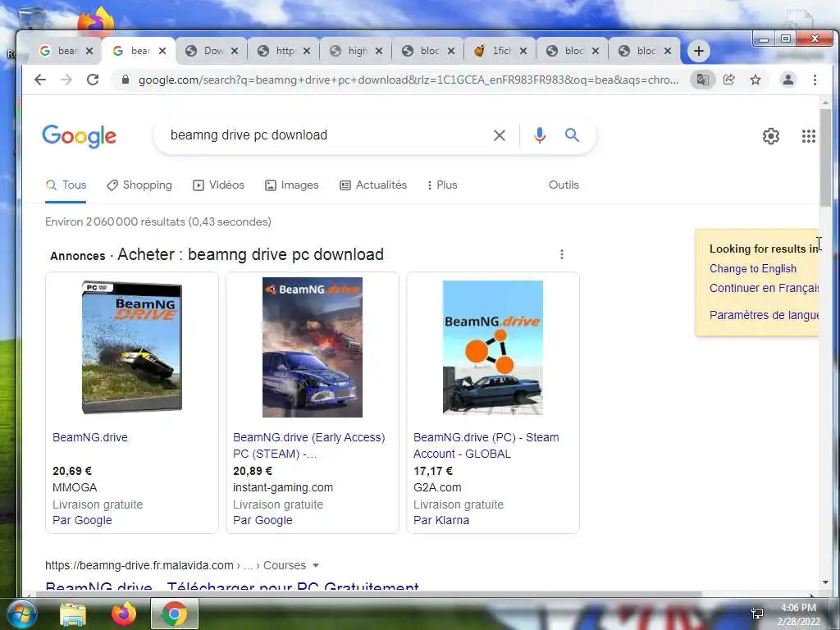Bookmark this page with the star icon
Viewport: 840px width, 630px height.
click(x=756, y=80)
